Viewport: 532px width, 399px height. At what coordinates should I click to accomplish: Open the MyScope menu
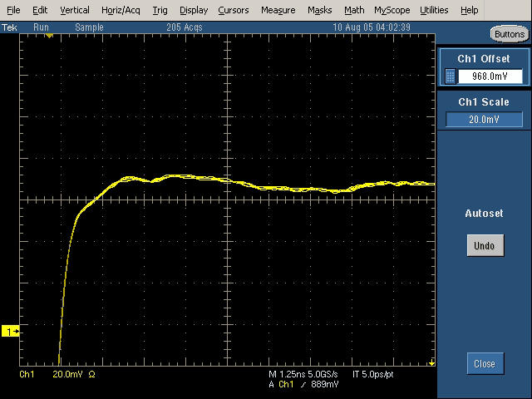click(x=392, y=10)
